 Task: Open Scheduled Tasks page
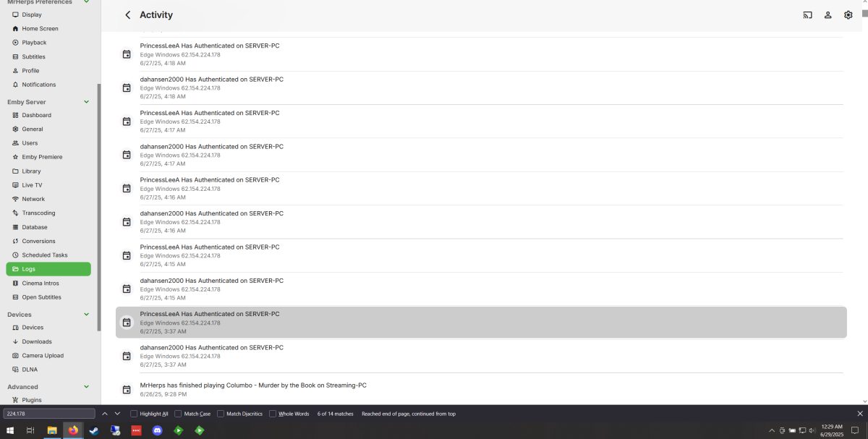tap(48, 255)
